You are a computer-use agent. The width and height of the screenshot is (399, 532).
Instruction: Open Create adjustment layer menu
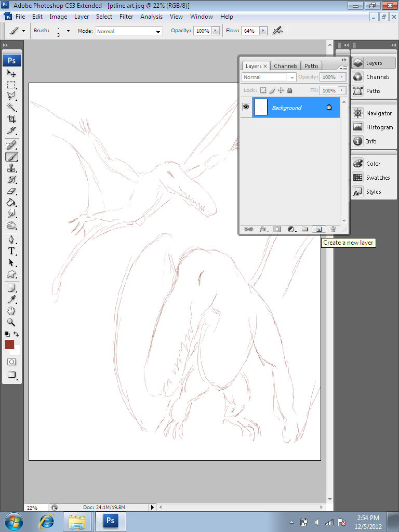tap(291, 229)
